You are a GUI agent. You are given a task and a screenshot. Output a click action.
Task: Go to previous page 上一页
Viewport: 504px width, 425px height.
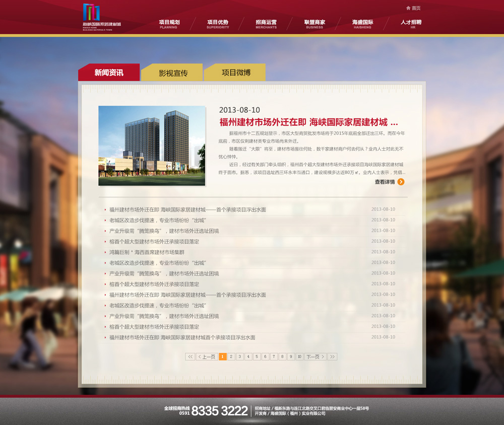click(207, 357)
